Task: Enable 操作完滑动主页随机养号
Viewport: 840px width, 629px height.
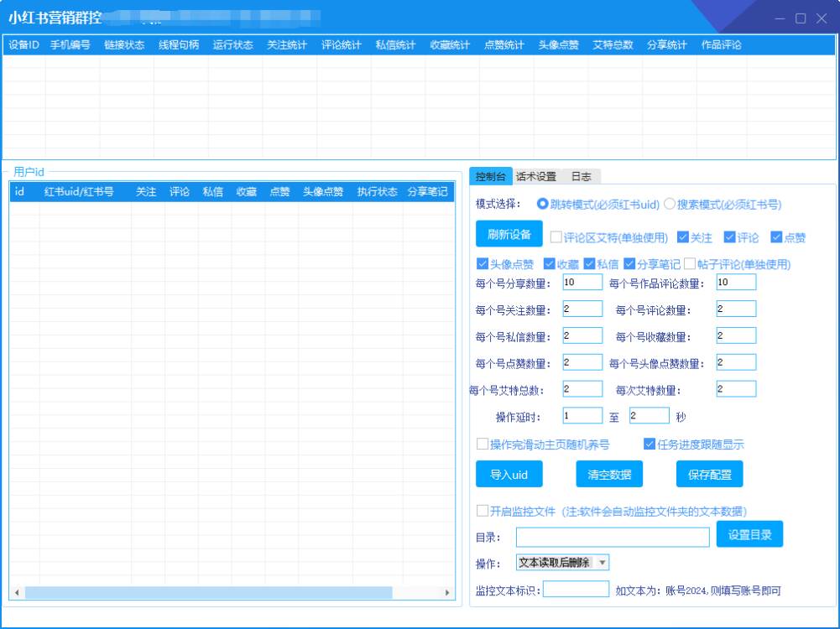Action: pyautogui.click(x=483, y=444)
